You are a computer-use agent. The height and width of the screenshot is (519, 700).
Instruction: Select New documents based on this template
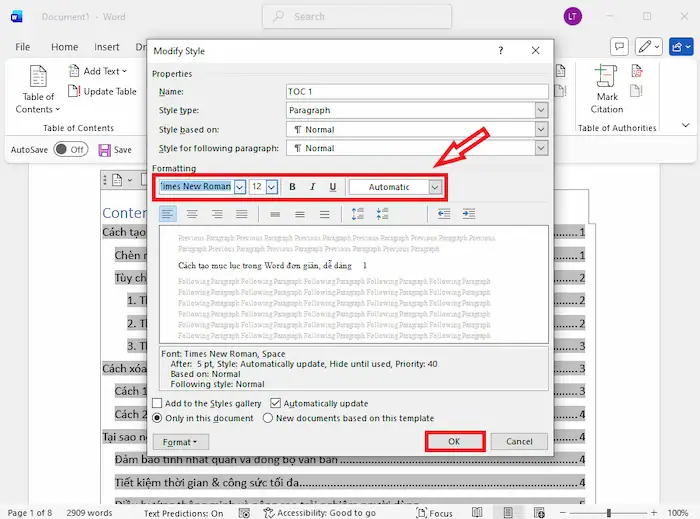pyautogui.click(x=268, y=418)
